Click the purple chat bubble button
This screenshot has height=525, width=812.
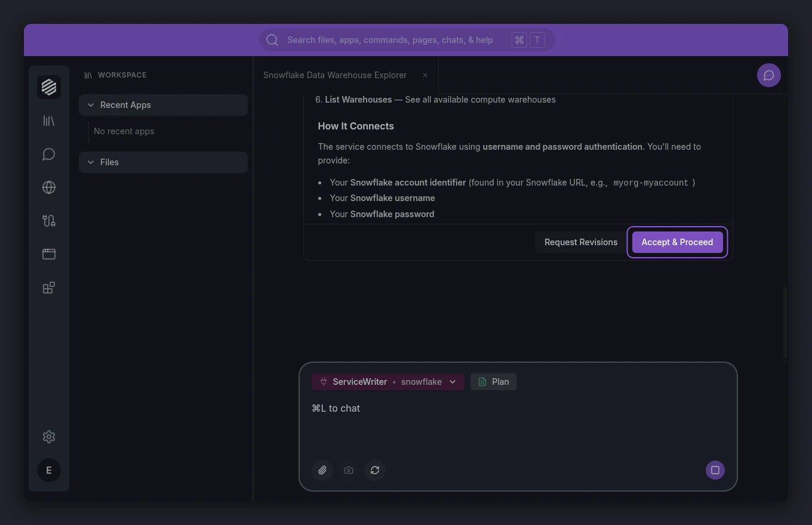pyautogui.click(x=769, y=75)
